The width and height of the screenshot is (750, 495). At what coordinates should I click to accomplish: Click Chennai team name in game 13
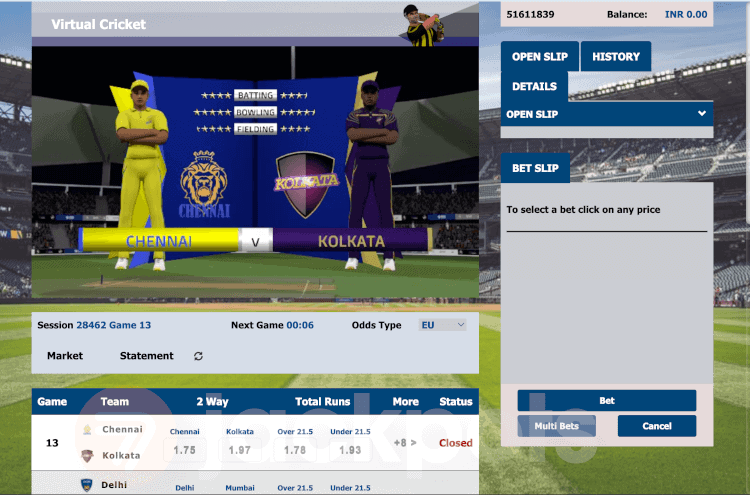122,429
